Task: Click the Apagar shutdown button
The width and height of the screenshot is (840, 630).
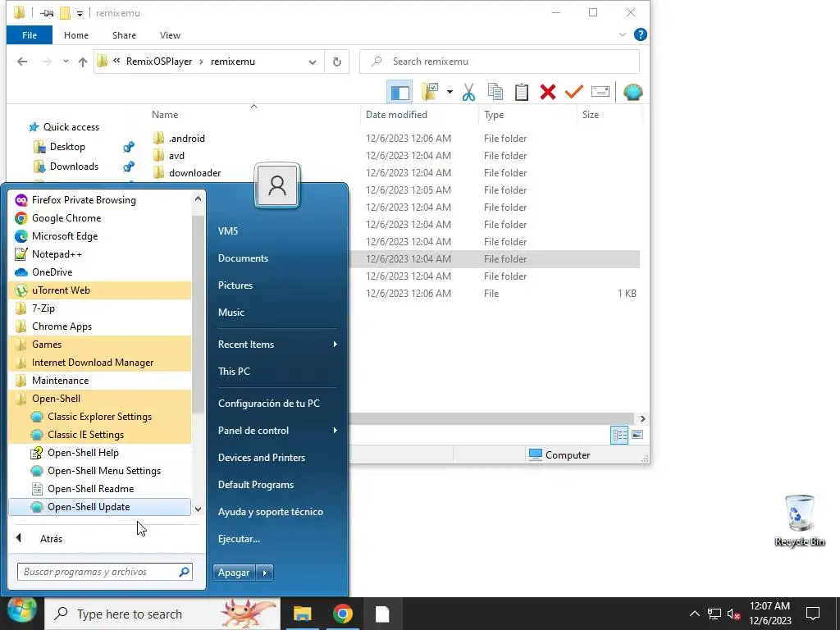Action: [234, 573]
